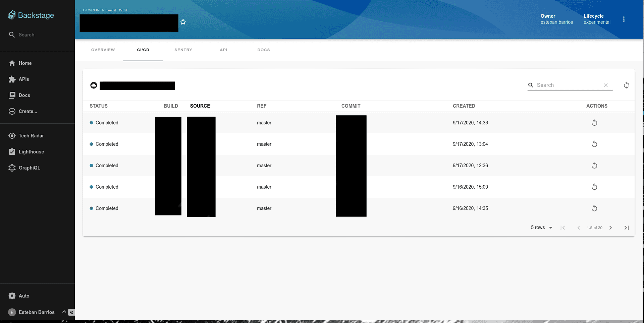This screenshot has height=323, width=644.
Task: Rerun the build from 9/17/2020, 14:38
Action: pyautogui.click(x=594, y=123)
